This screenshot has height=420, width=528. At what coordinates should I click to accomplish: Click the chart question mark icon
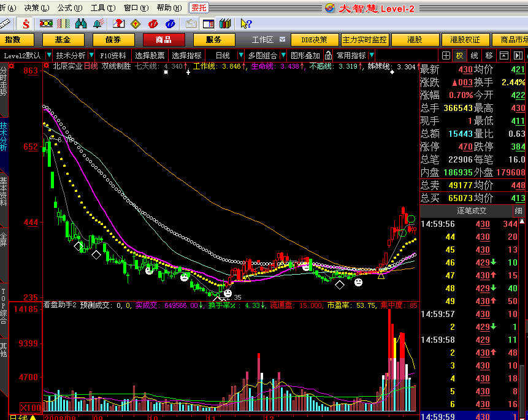click(x=118, y=23)
